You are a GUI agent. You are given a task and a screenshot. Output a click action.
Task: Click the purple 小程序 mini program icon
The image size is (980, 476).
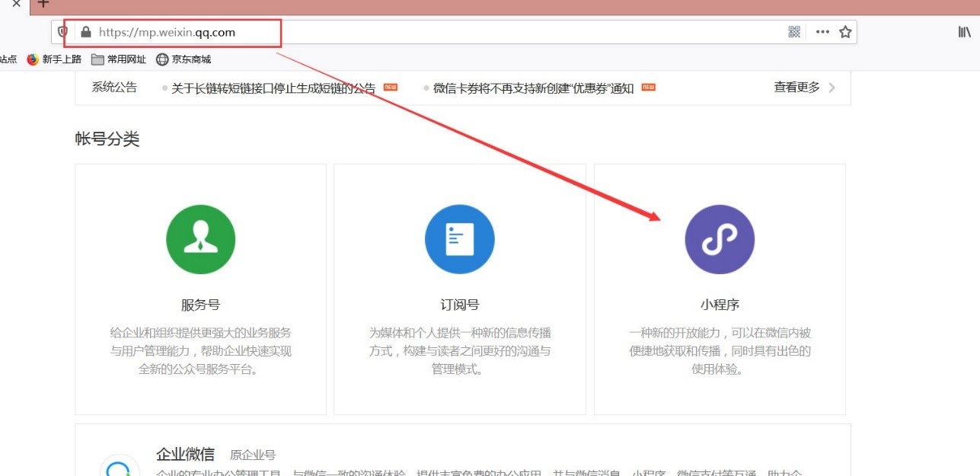pos(720,239)
